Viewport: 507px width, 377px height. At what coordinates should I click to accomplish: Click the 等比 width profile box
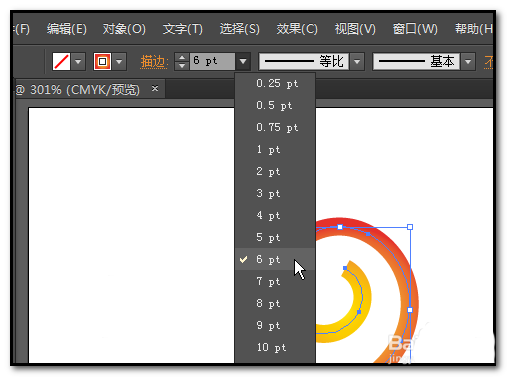pos(304,61)
